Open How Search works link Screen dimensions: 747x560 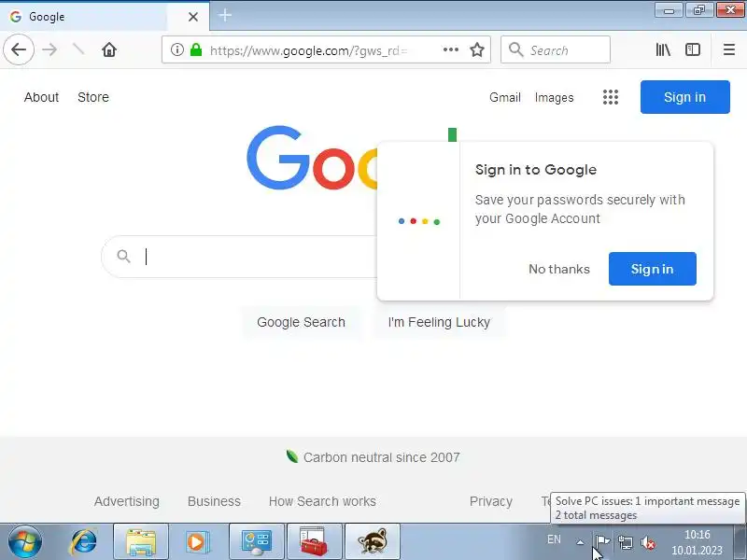coord(322,501)
